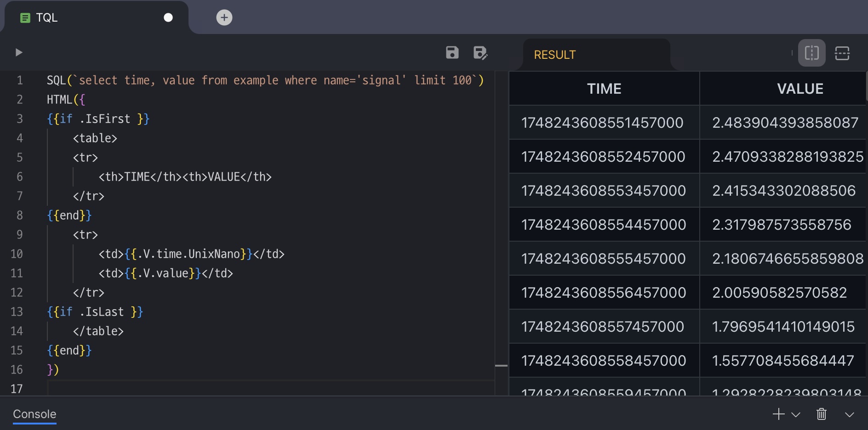Run the TQL script with play button

(x=19, y=52)
